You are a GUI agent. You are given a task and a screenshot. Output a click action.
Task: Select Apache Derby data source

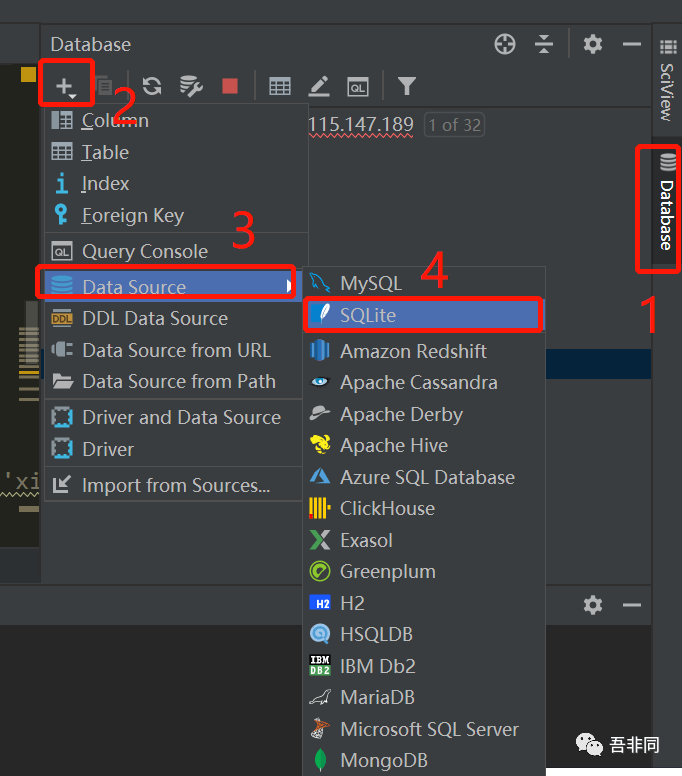(424, 414)
